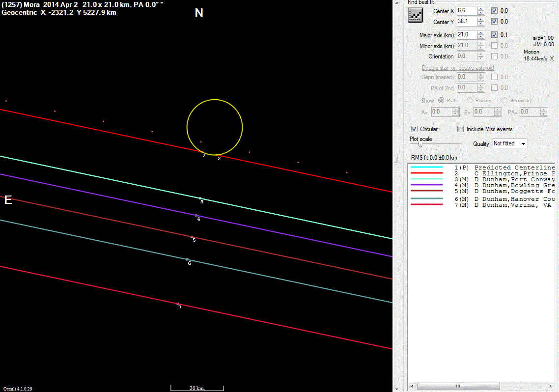559x392 pixels.
Task: Click chord 7 marker on the plot
Action: (177, 304)
